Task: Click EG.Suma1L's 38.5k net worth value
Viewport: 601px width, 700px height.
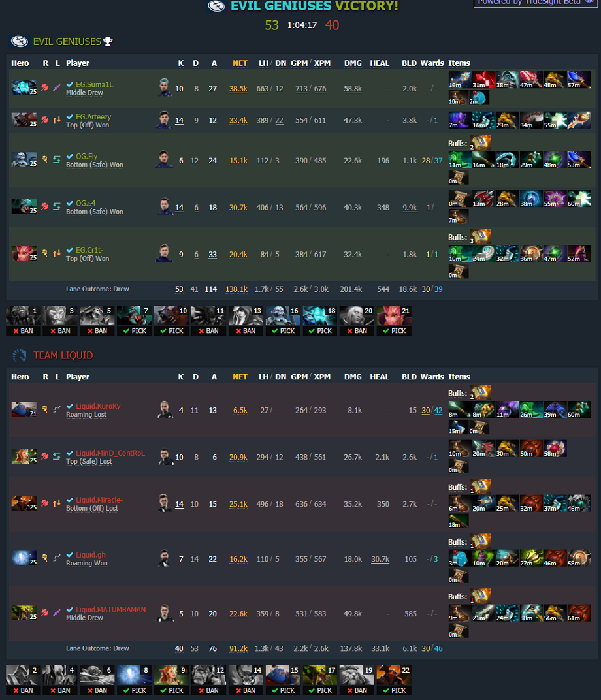Action: pos(238,89)
